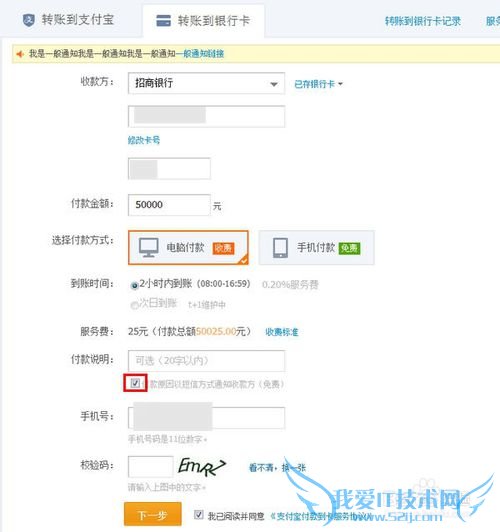Open the 收费标准 link
500x532 pixels.
click(x=282, y=332)
